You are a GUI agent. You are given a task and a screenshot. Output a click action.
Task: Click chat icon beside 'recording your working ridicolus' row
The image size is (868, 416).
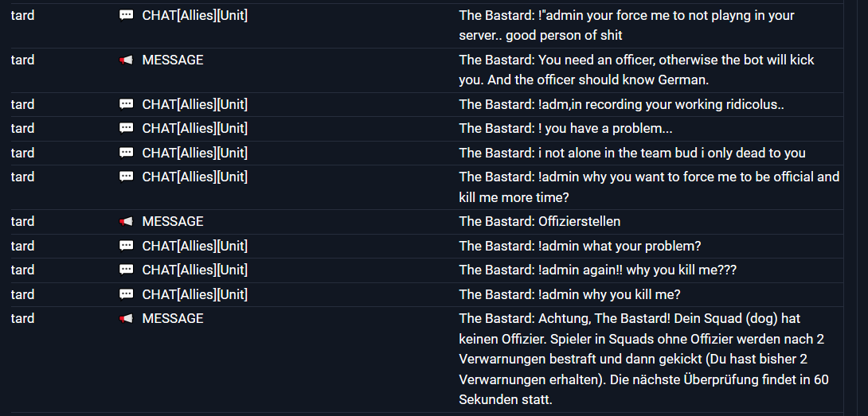[126, 104]
